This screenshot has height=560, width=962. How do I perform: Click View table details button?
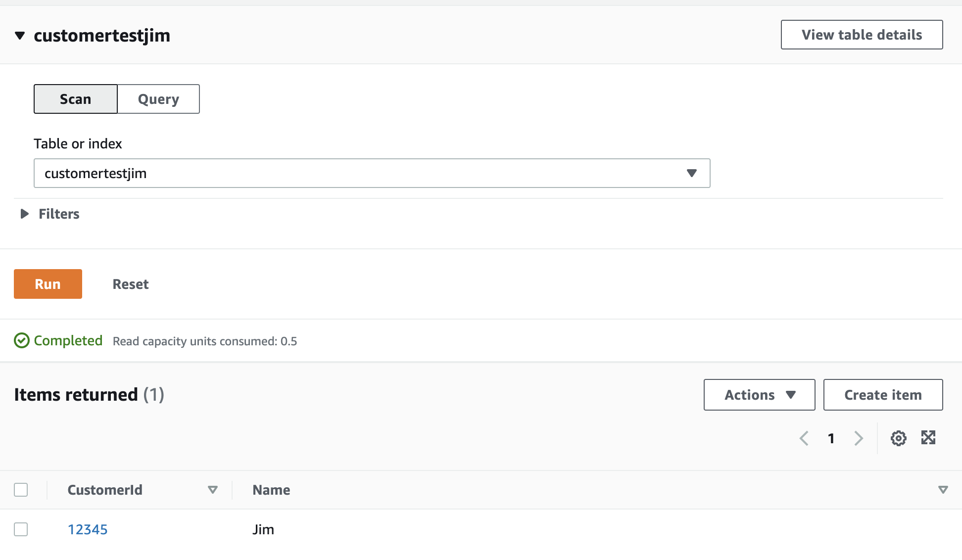pyautogui.click(x=862, y=35)
